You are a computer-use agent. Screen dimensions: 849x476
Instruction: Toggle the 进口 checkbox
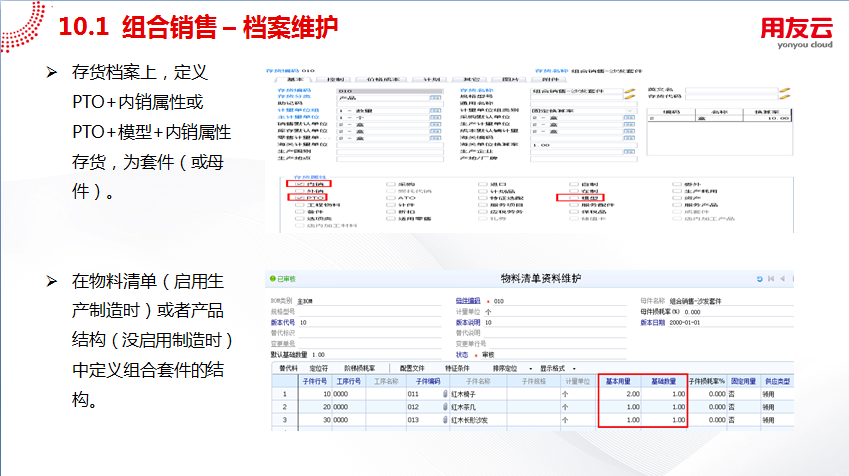coord(482,185)
